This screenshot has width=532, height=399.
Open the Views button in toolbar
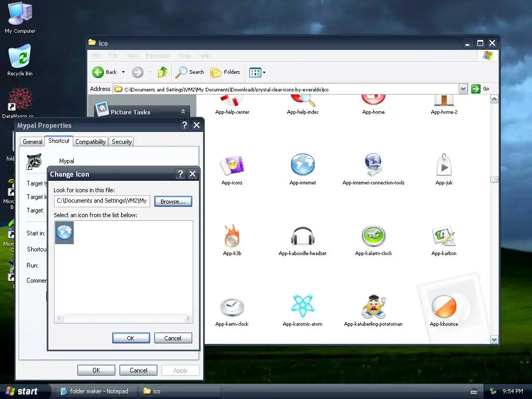[255, 72]
